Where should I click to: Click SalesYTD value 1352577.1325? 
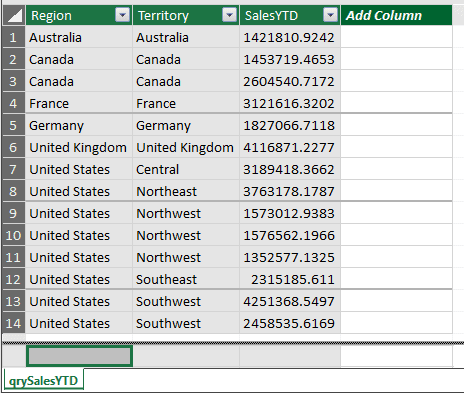290,257
